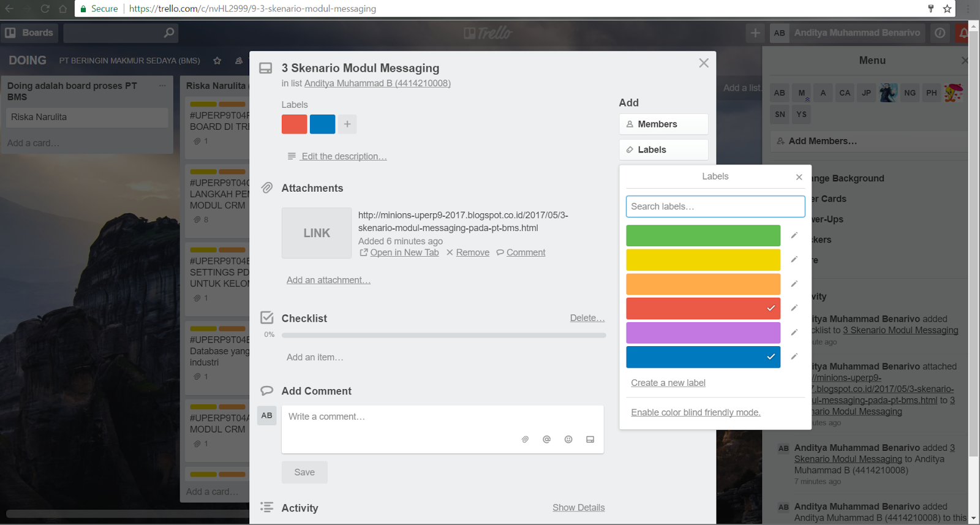This screenshot has height=525, width=980.
Task: Focus the Search labels input field
Action: 715,206
